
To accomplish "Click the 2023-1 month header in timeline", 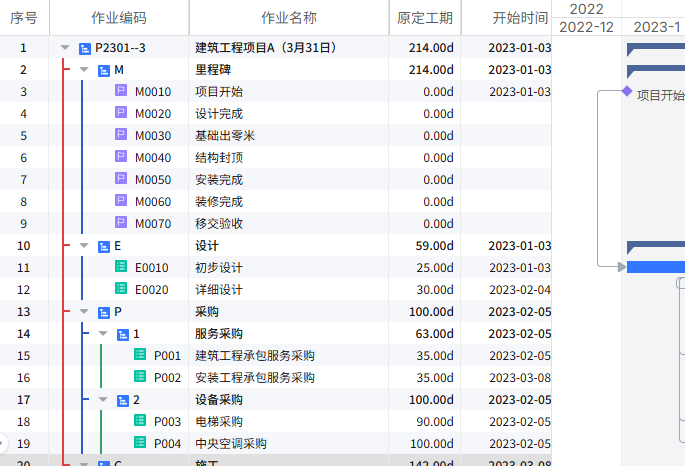I will (656, 27).
